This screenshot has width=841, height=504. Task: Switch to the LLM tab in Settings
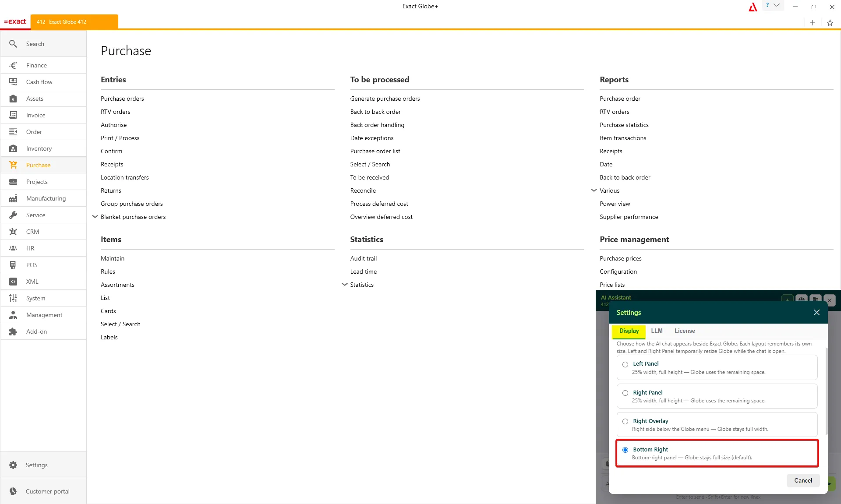[657, 331]
